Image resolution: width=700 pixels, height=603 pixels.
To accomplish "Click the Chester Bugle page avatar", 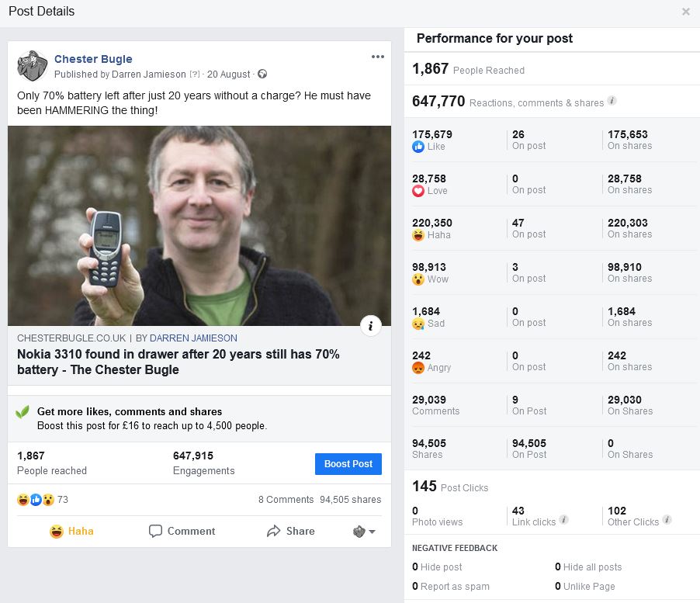I will coord(33,66).
